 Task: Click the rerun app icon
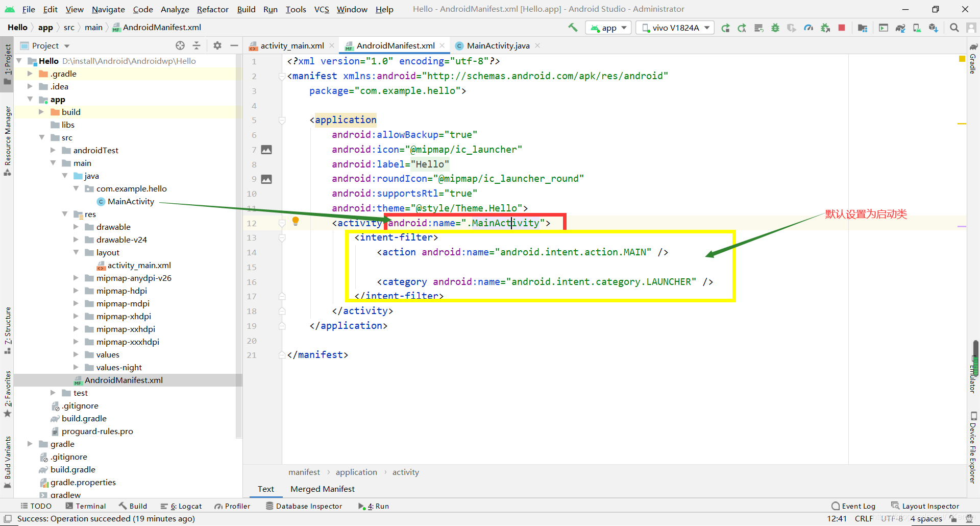click(725, 28)
